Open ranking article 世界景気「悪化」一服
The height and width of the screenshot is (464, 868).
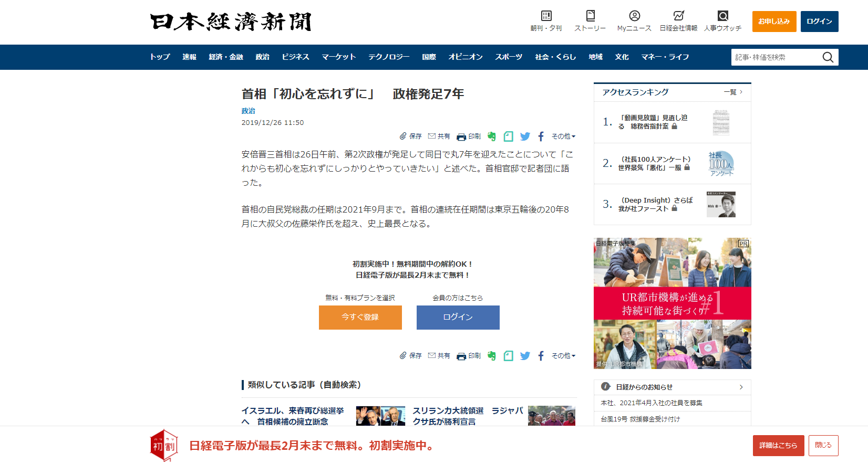[655, 164]
